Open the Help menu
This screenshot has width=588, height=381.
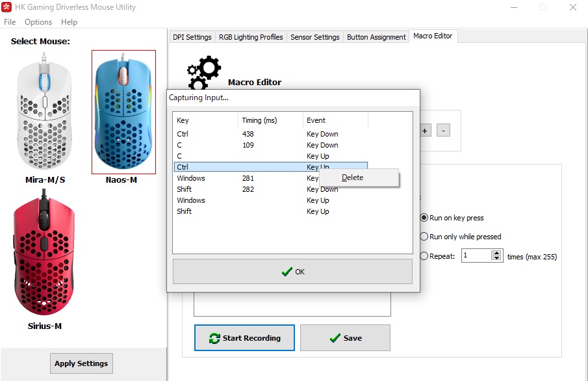coord(69,22)
